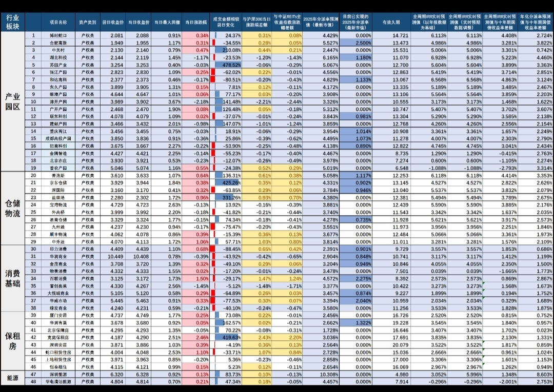This screenshot has width=554, height=392.
Task: Click daily change cell 2.46%
Action: coord(196,337)
